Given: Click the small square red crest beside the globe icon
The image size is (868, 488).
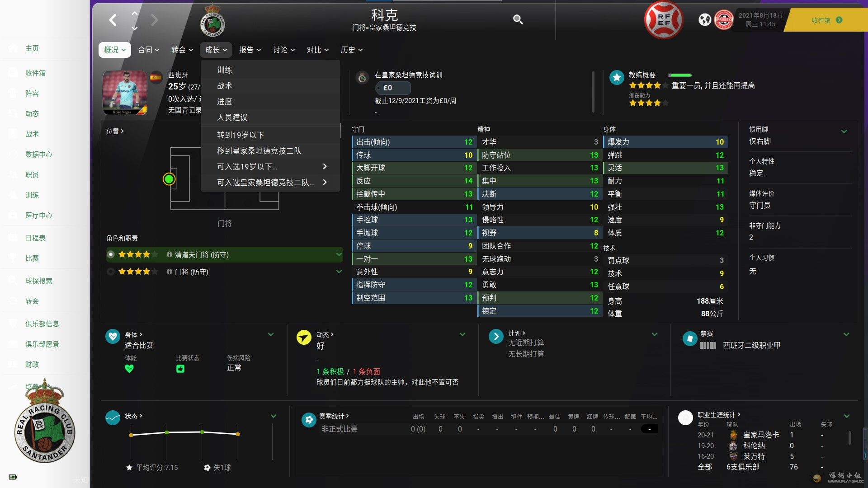Looking at the screenshot, I should (x=723, y=20).
